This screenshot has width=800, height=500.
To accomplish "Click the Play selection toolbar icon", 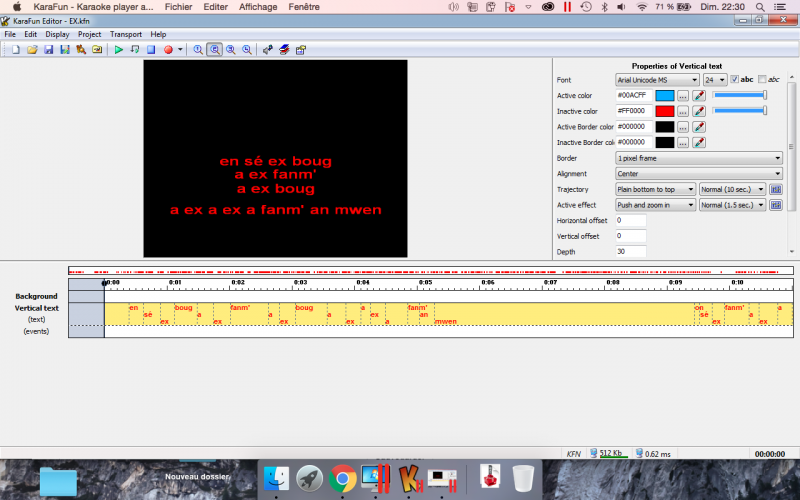I will point(135,49).
